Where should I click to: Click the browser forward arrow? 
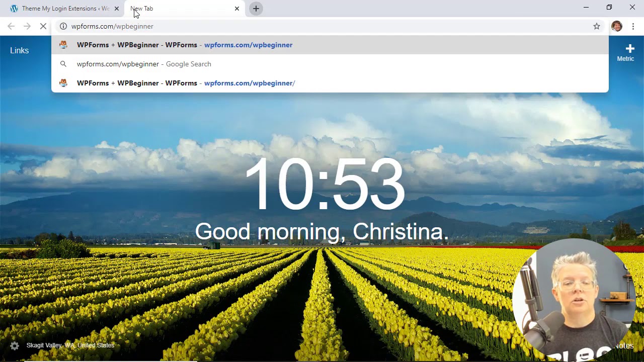[x=27, y=26]
